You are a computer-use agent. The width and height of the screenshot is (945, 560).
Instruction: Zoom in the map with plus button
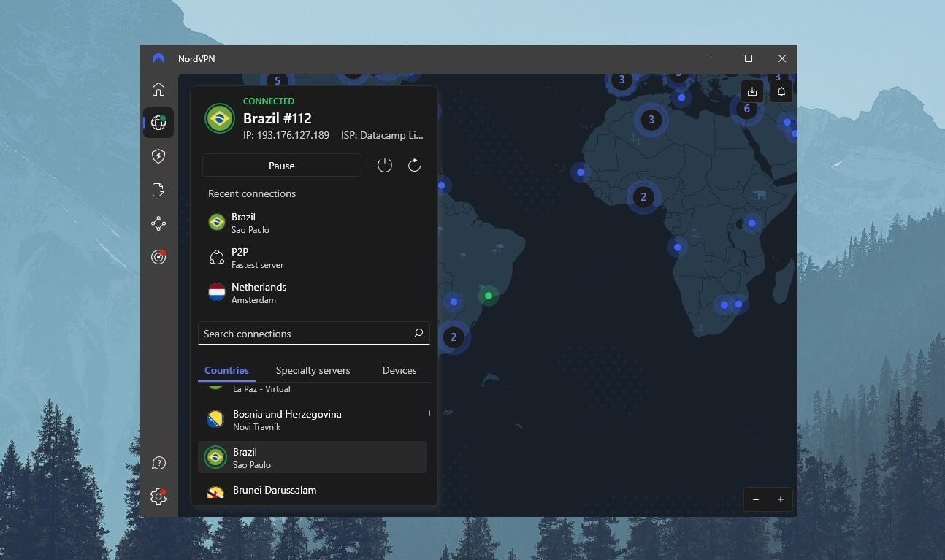click(781, 499)
